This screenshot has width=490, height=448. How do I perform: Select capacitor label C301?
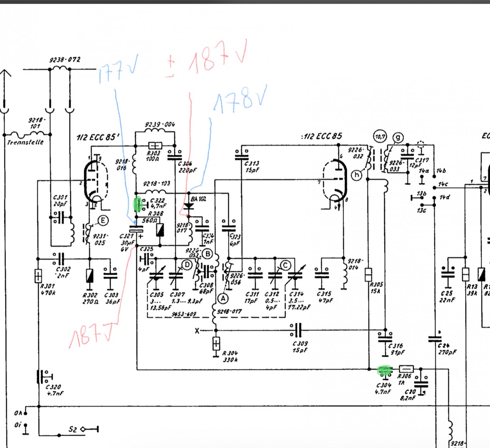[60, 197]
